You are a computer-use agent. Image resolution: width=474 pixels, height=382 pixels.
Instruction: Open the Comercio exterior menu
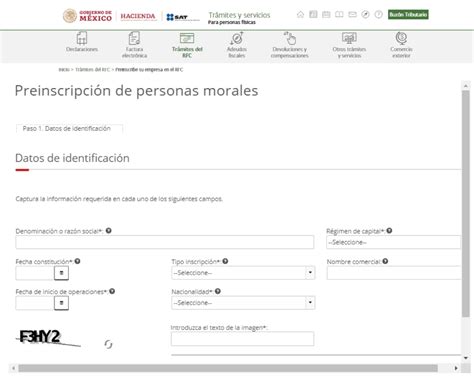(x=401, y=45)
